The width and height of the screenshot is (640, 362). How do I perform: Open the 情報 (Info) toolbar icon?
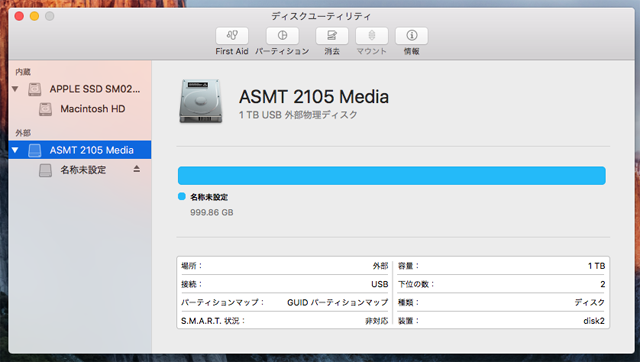coord(411,36)
